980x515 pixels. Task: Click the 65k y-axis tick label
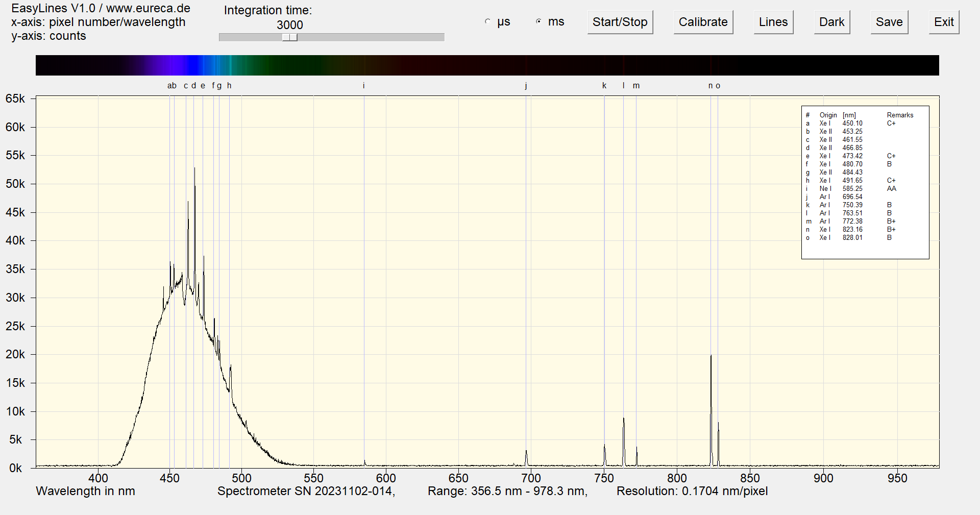click(x=15, y=99)
